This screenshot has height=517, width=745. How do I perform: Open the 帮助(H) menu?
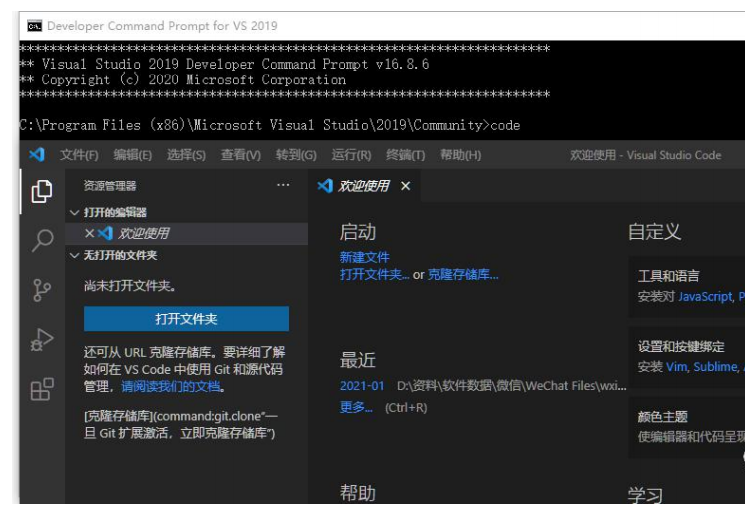pyautogui.click(x=460, y=155)
